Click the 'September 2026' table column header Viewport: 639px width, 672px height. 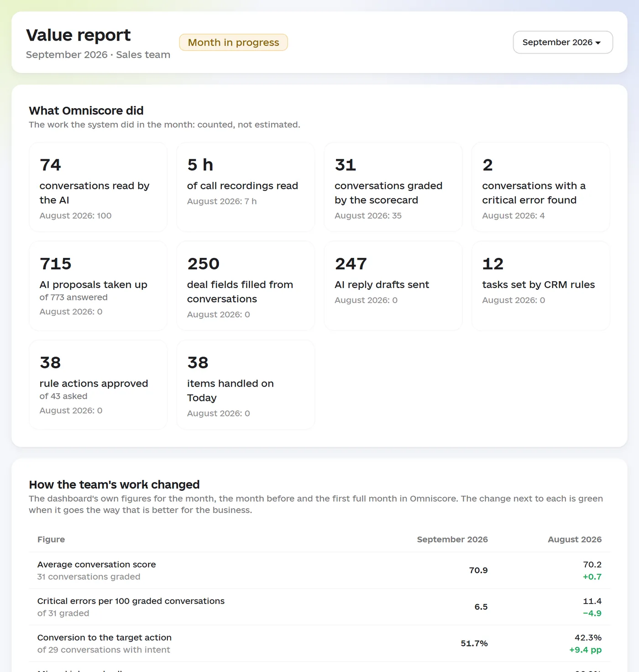click(x=452, y=539)
